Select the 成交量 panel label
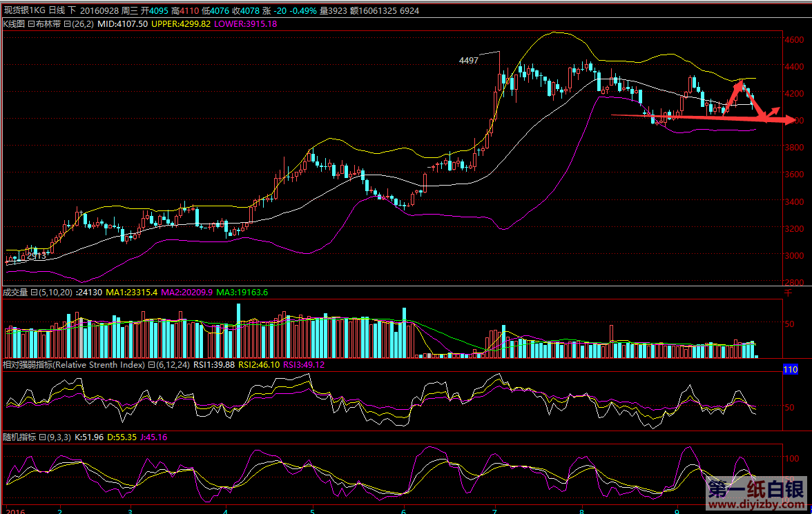The width and height of the screenshot is (812, 514). click(x=14, y=293)
